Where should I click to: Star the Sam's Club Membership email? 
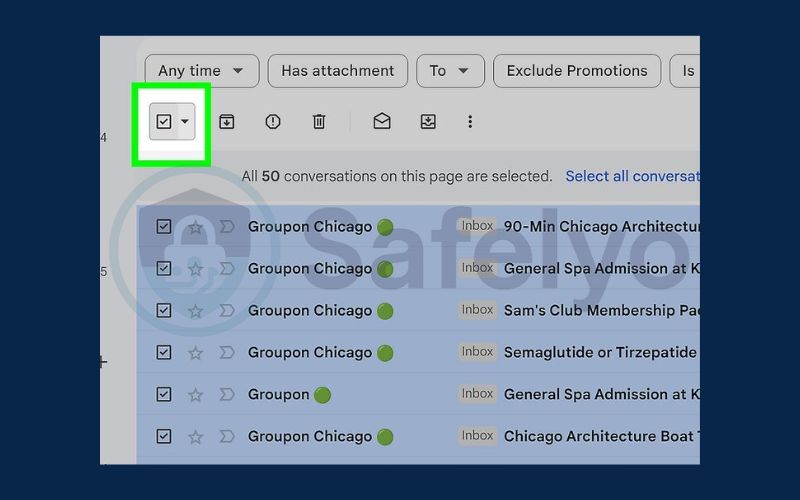tap(195, 311)
